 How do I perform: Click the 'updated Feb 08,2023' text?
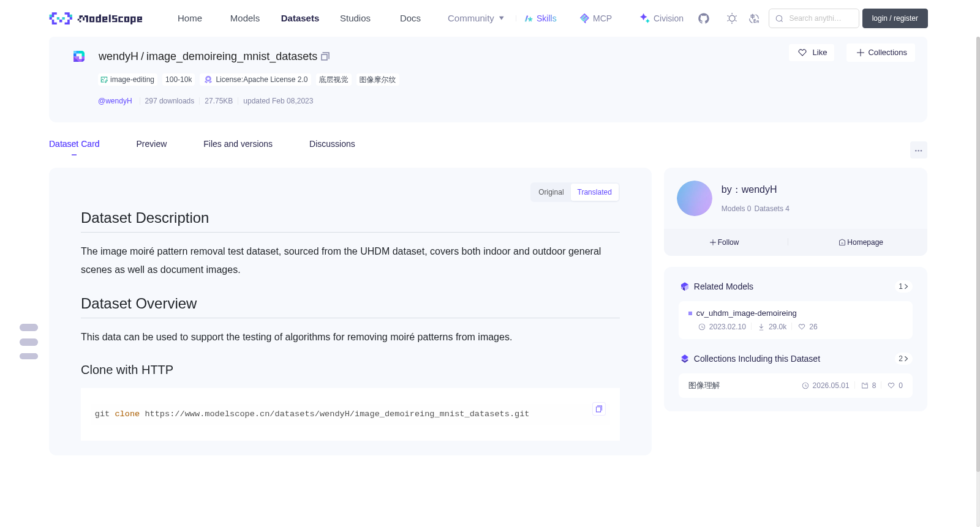click(x=278, y=101)
